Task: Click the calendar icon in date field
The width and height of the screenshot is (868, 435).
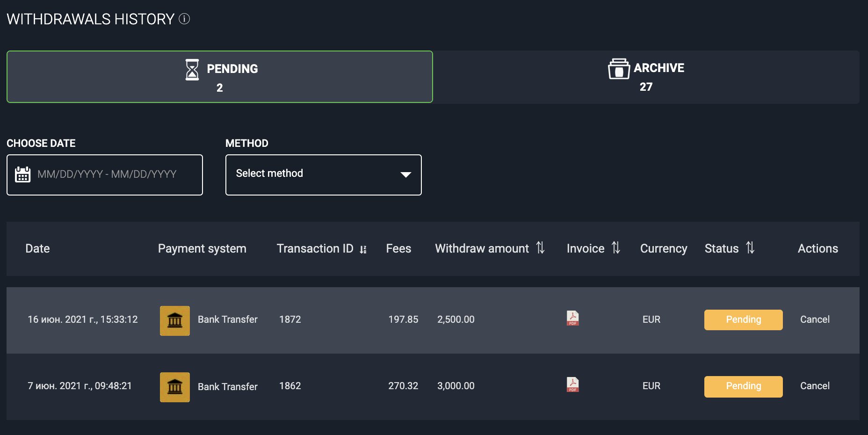Action: [x=22, y=174]
